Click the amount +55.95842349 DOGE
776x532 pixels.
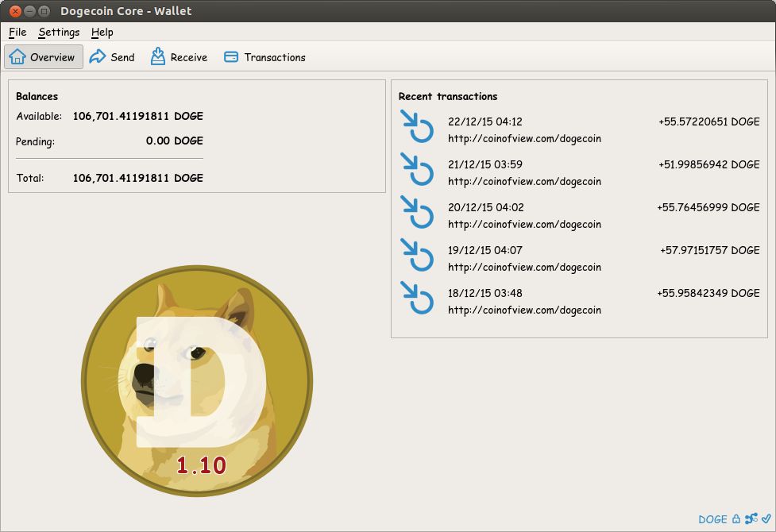(x=708, y=293)
